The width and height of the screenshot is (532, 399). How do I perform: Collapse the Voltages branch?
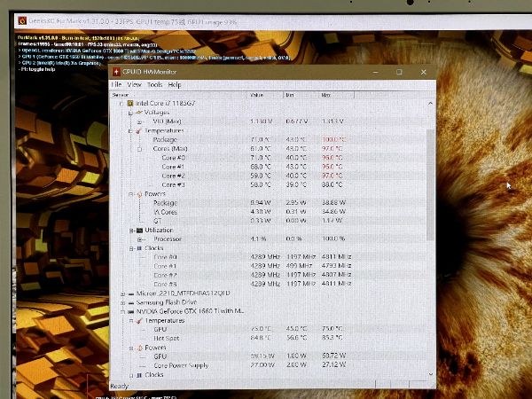click(130, 113)
